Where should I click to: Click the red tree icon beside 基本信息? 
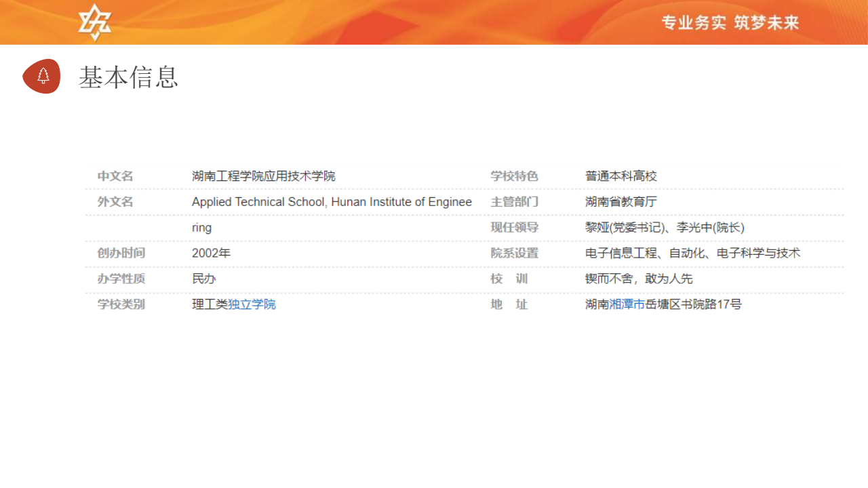42,76
